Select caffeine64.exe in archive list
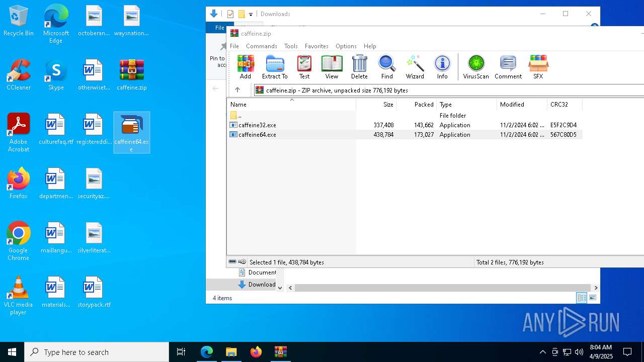This screenshot has width=644, height=362. point(405,135)
